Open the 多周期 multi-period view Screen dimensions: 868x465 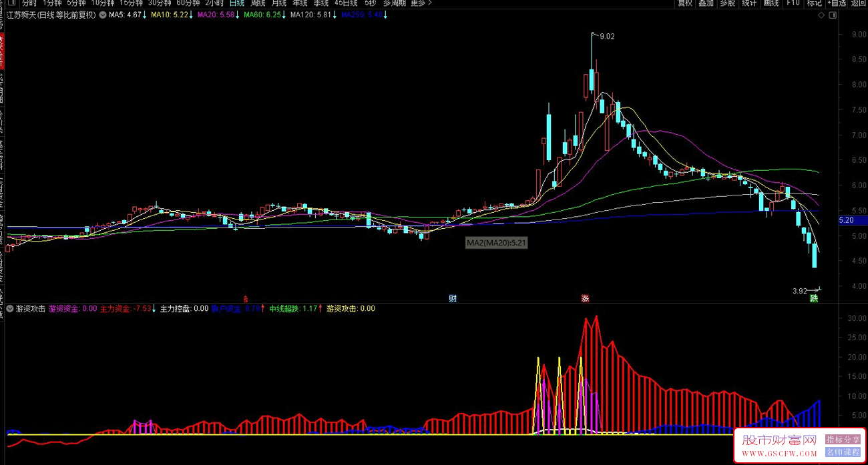pyautogui.click(x=394, y=3)
